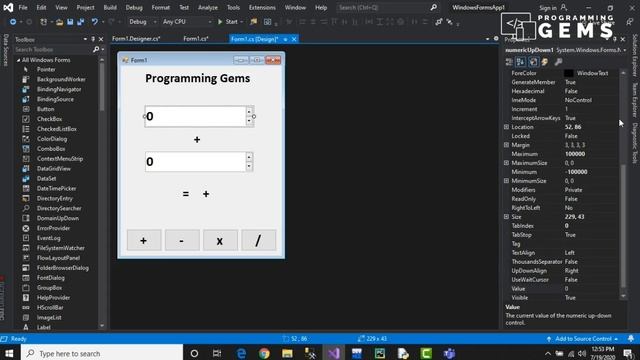Click the Windows taskbar search box
640x360 pixels.
102,353
